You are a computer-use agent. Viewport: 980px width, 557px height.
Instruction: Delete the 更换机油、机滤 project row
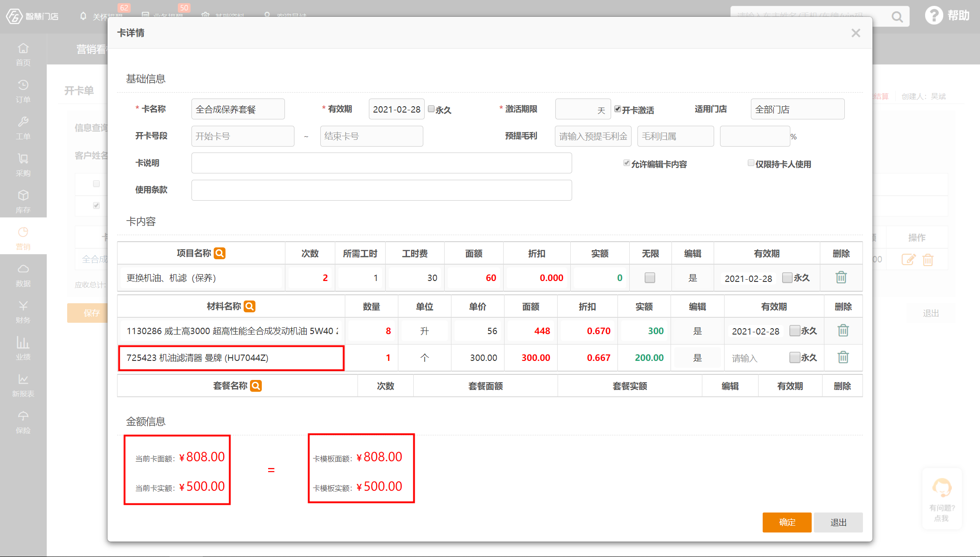tap(841, 277)
